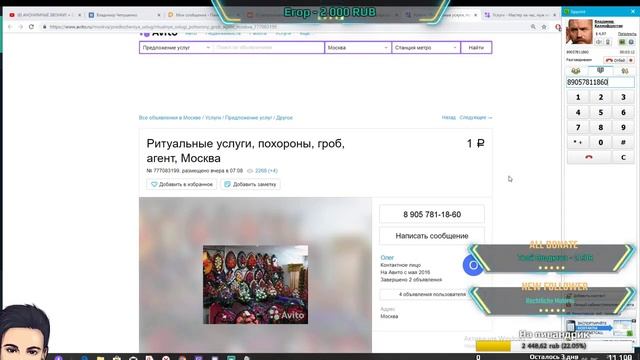Click the softphone number input field
The height and width of the screenshot is (360, 640).
click(600, 82)
